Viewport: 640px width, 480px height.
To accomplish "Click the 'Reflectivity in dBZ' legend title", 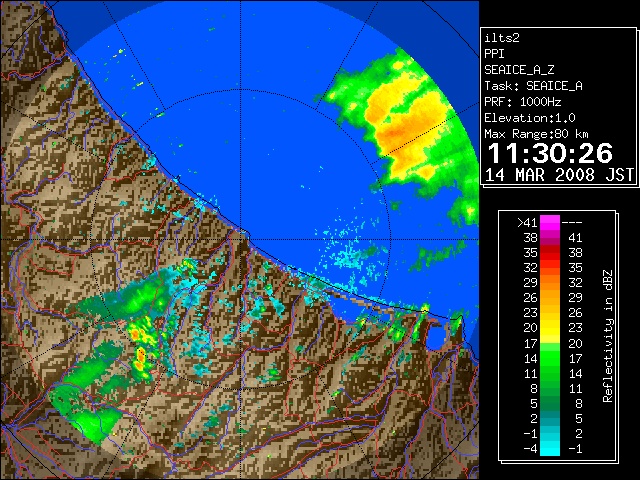I will coord(607,336).
